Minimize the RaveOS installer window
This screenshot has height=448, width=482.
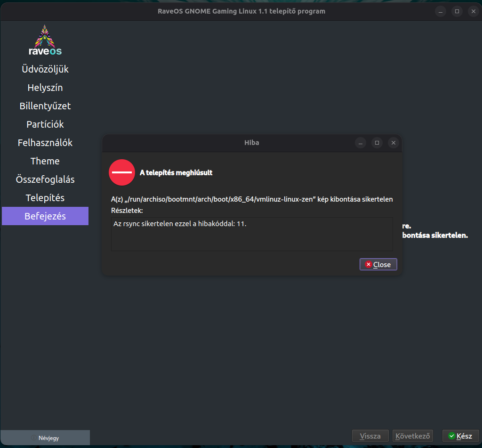click(x=441, y=11)
